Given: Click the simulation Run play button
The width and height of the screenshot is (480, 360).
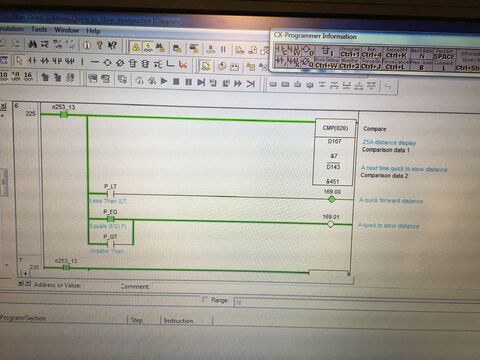Looking at the screenshot, I should (164, 81).
